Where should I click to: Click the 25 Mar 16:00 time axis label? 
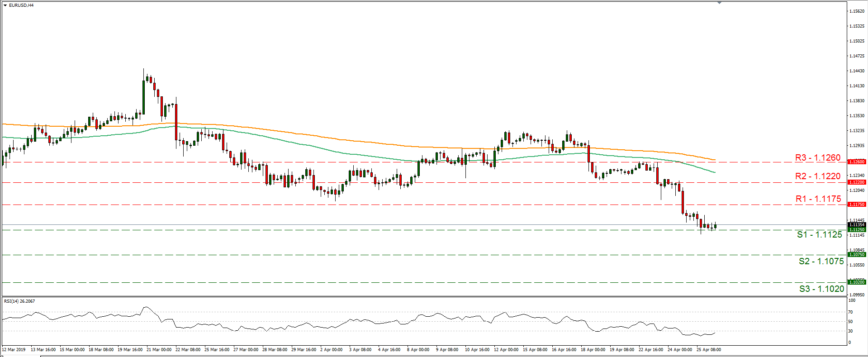tap(217, 350)
